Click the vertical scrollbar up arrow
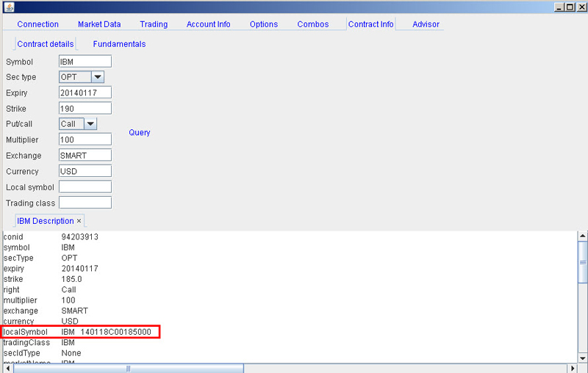Image resolution: width=588 pixels, height=373 pixels. click(x=582, y=236)
